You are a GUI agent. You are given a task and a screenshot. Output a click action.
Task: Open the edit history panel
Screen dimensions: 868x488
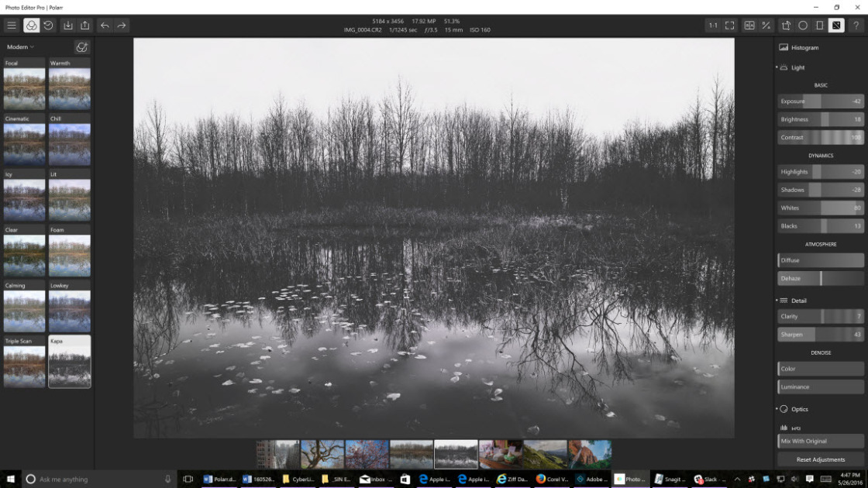(x=48, y=26)
